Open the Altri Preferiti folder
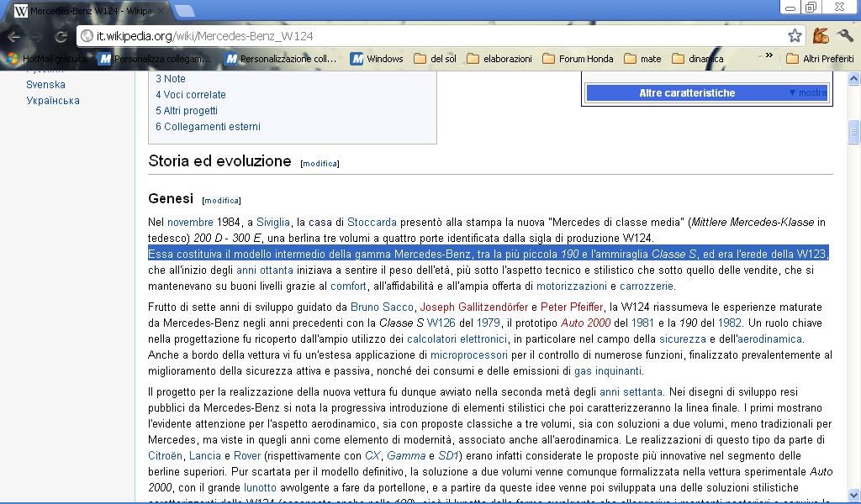 821,59
